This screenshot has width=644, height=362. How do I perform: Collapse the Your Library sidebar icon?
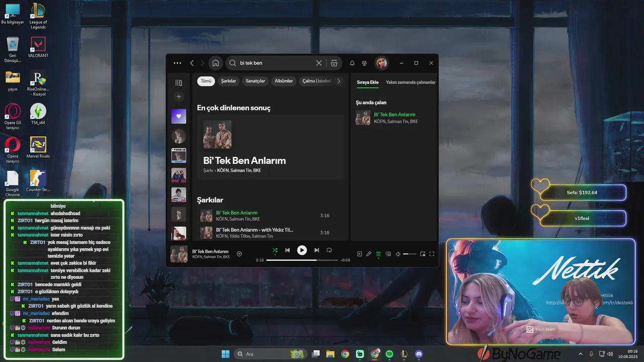coord(179,83)
